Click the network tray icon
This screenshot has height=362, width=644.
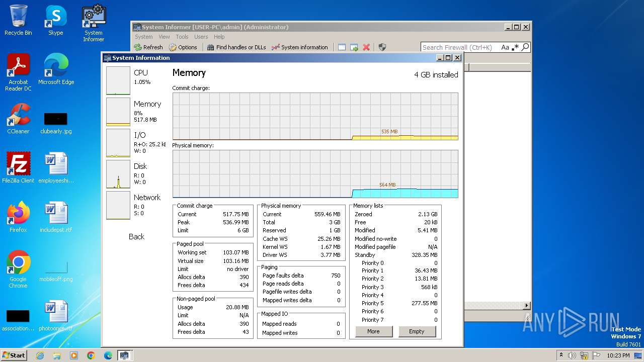585,355
